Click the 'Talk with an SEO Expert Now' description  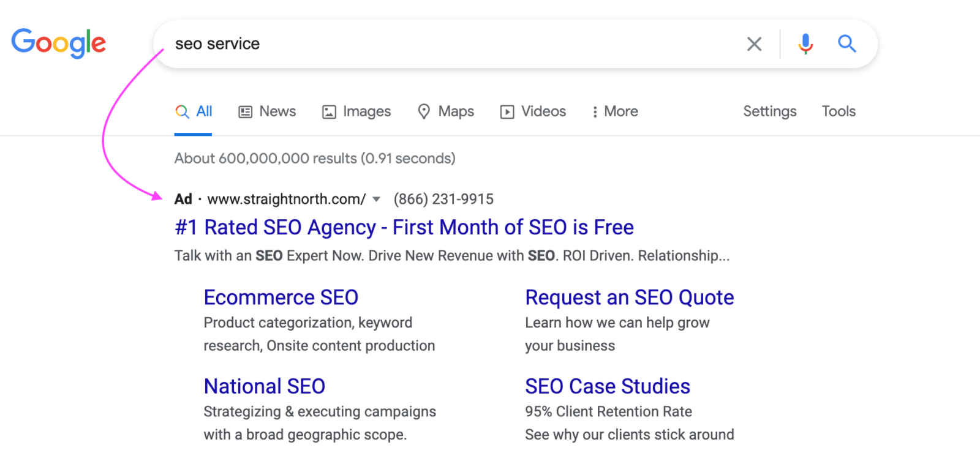click(x=452, y=255)
